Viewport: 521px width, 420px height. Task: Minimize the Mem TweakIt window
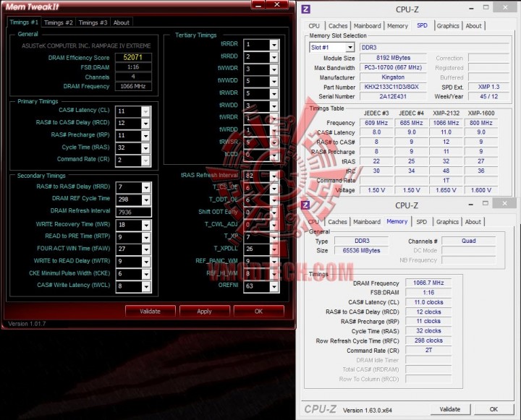pos(258,4)
